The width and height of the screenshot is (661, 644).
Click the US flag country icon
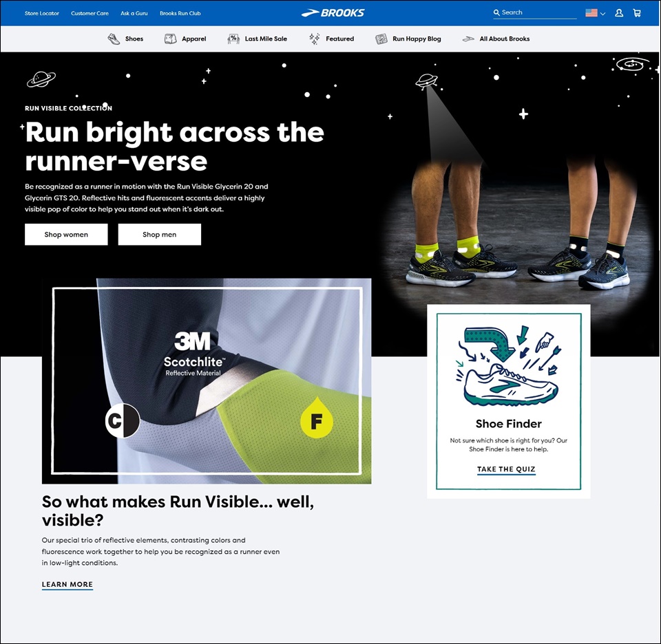click(x=591, y=13)
